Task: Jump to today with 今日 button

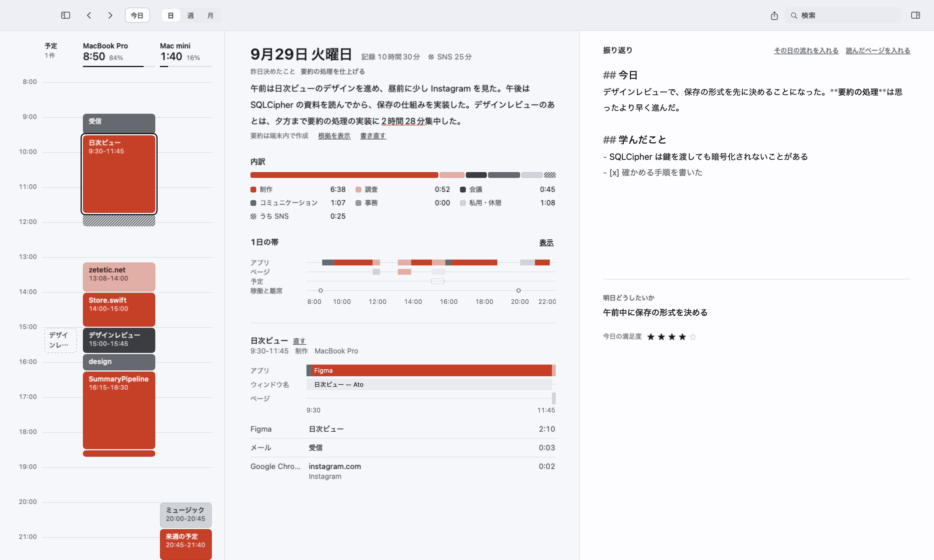Action: point(137,15)
